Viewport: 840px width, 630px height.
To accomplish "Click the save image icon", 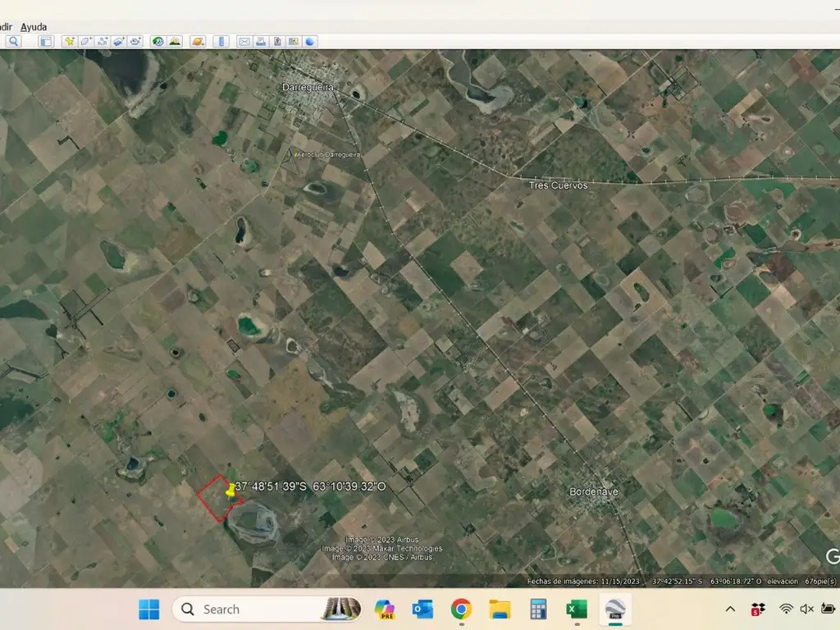I will [x=277, y=41].
